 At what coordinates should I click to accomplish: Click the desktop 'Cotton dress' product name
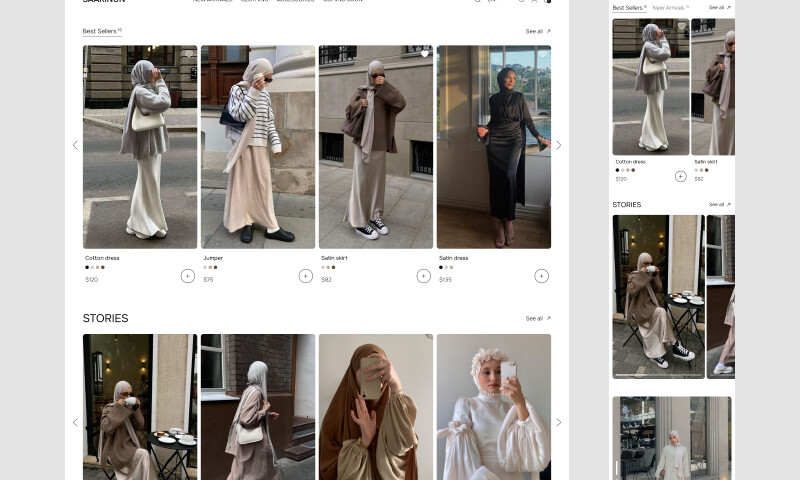[x=102, y=258]
